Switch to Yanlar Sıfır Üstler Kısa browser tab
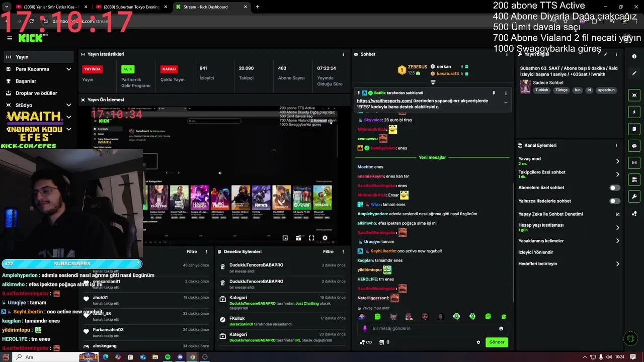The height and width of the screenshot is (362, 644). click(x=51, y=7)
